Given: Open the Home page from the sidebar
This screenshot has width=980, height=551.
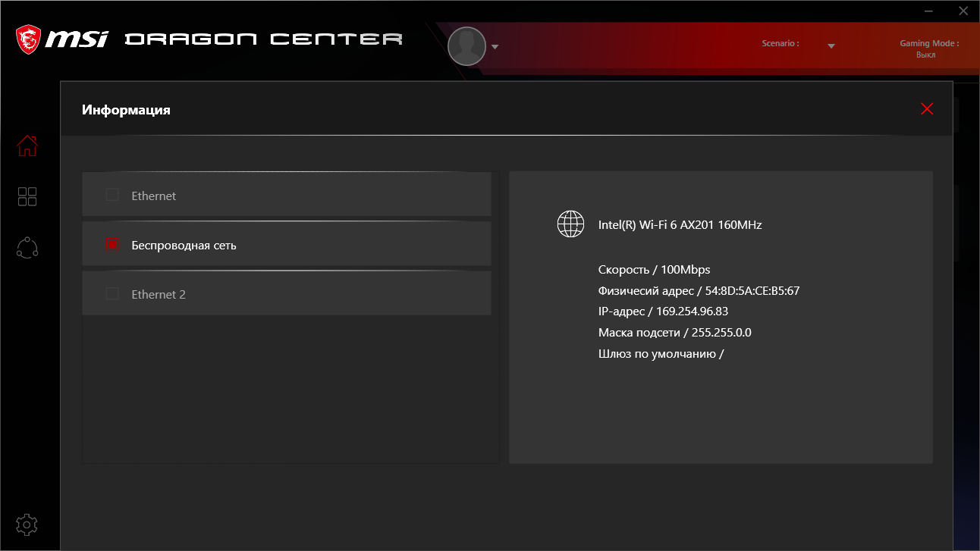Looking at the screenshot, I should coord(27,146).
